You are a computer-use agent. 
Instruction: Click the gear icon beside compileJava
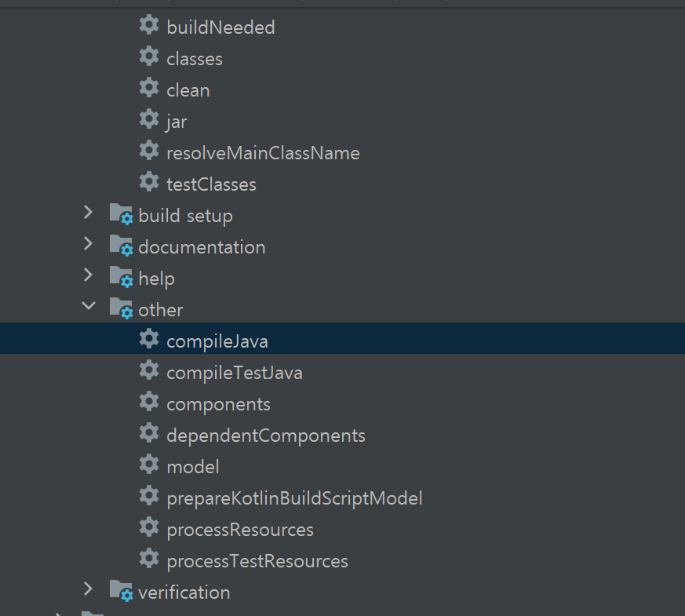tap(149, 339)
